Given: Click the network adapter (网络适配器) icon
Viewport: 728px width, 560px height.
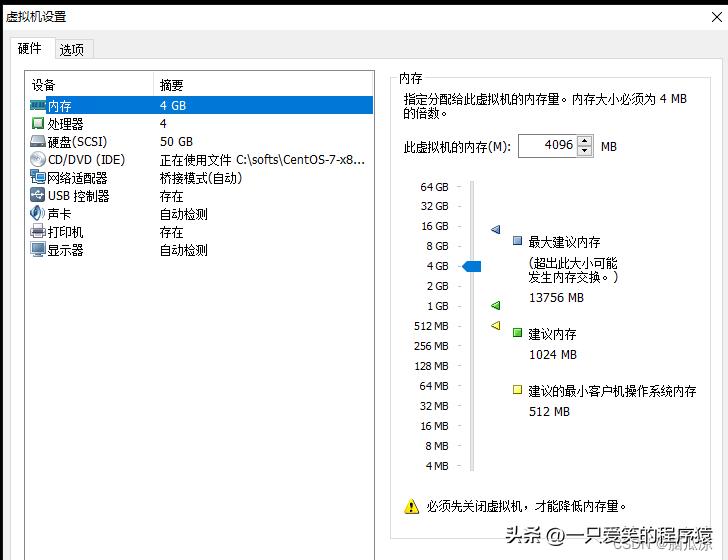Looking at the screenshot, I should 38,177.
